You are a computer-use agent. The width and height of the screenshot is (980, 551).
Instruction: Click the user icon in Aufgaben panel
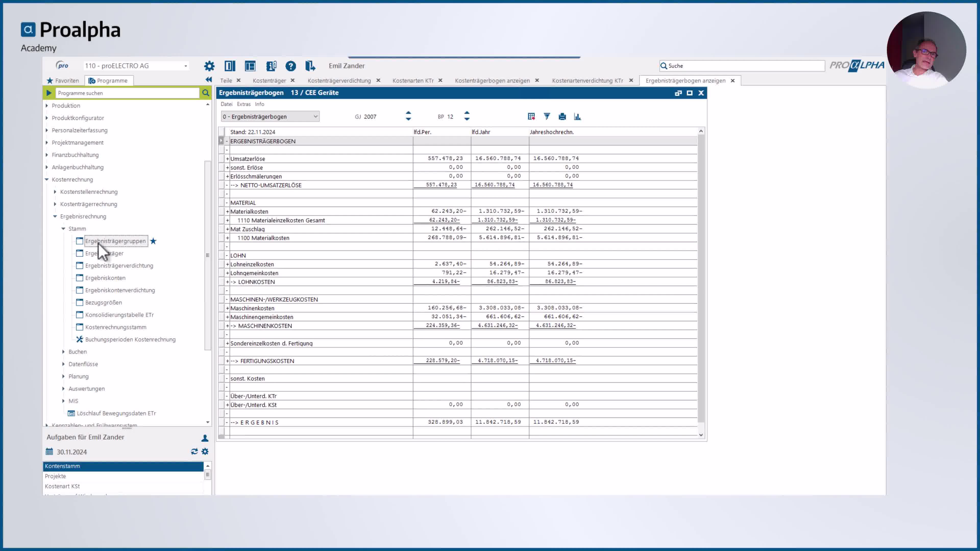pos(205,438)
